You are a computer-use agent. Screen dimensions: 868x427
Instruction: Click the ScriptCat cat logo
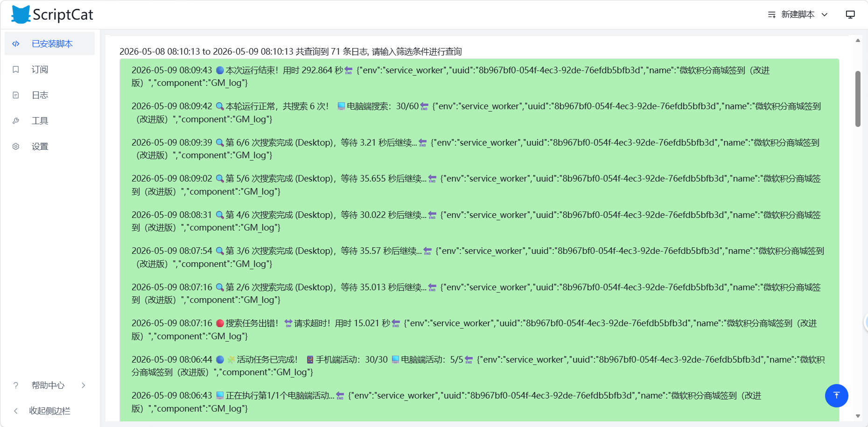click(21, 14)
